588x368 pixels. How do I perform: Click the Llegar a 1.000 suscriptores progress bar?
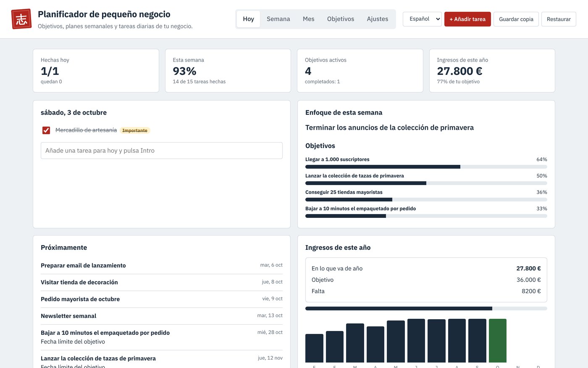(426, 167)
